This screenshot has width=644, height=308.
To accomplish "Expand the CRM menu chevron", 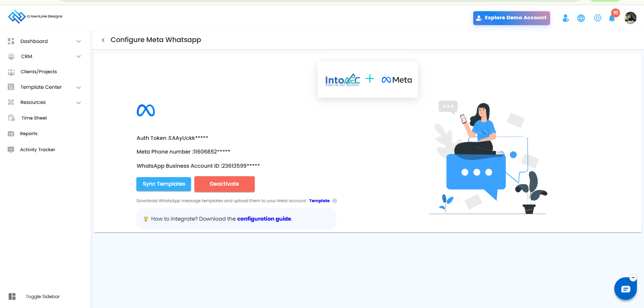I will pos(79,57).
